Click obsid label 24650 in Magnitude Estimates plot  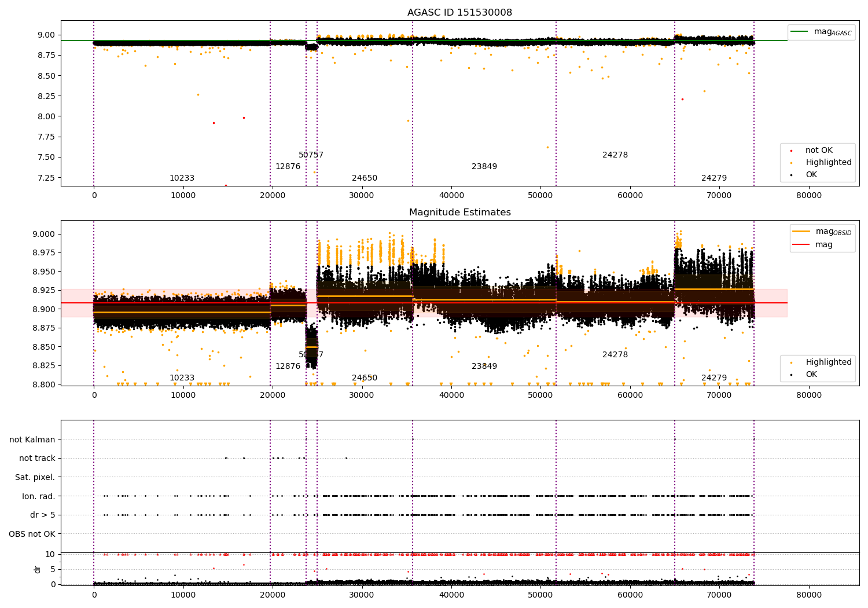pyautogui.click(x=365, y=378)
